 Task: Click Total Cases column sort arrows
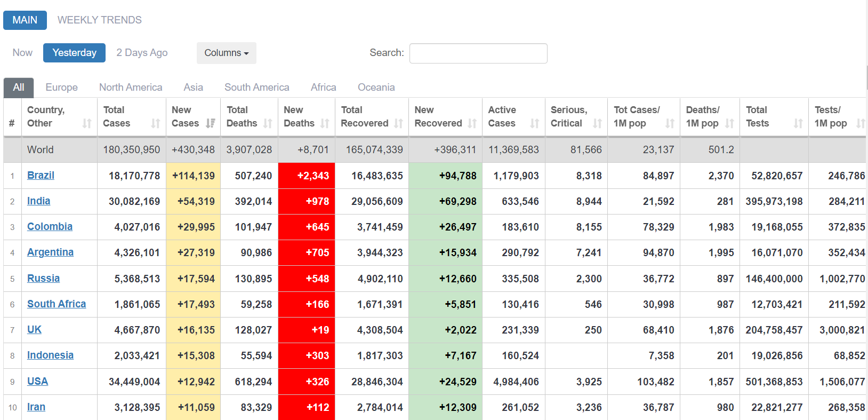coord(156,123)
